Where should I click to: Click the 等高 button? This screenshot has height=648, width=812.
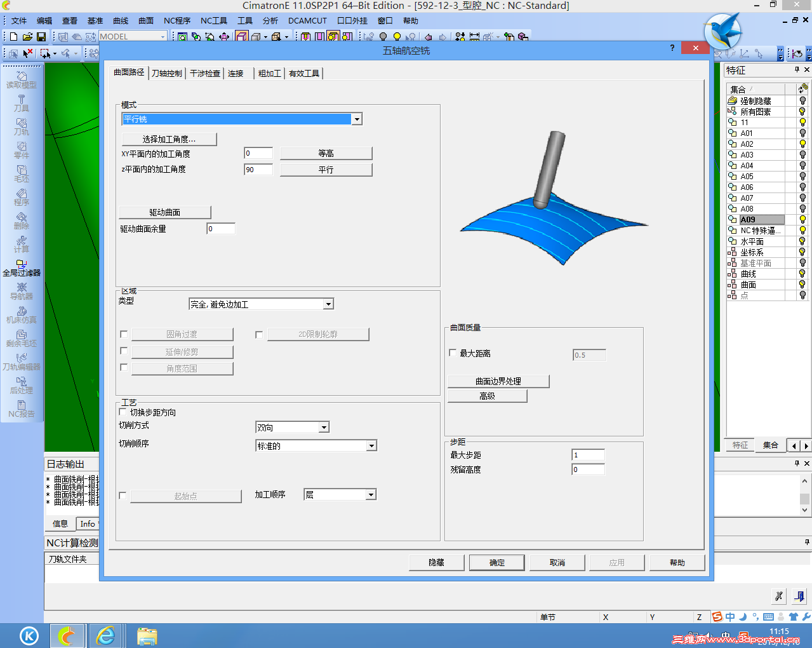click(326, 153)
